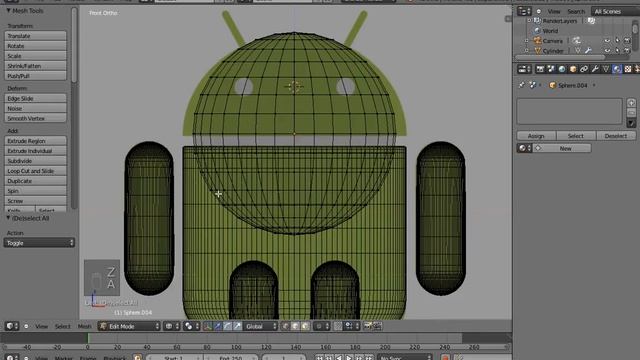This screenshot has height=360, width=640.
Task: Switch to edge select mode
Action: tap(295, 326)
